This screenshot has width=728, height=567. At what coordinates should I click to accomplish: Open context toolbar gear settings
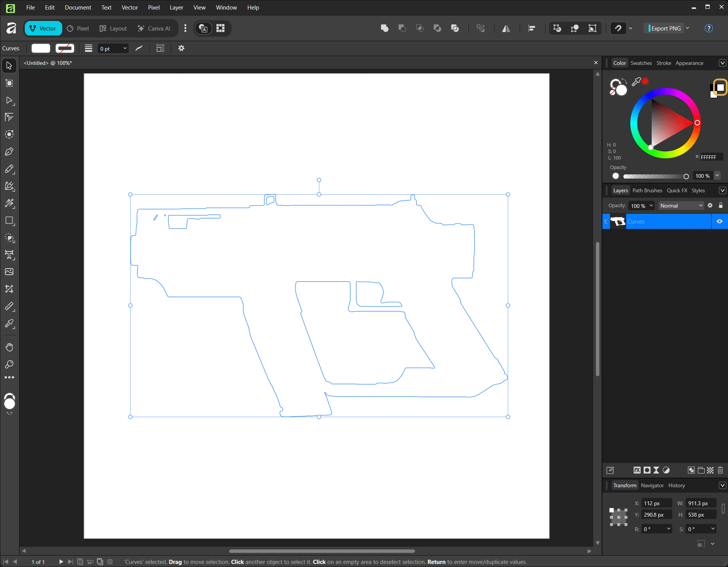(181, 48)
